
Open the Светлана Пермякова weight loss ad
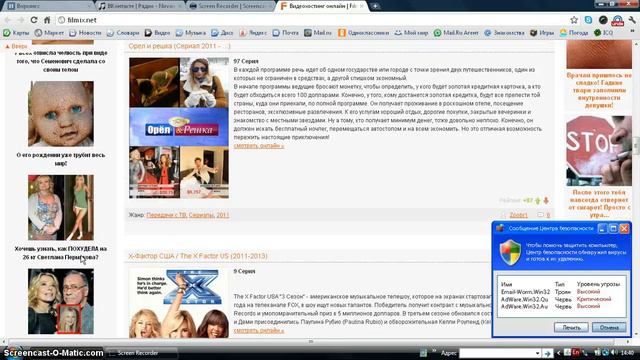tap(61, 253)
